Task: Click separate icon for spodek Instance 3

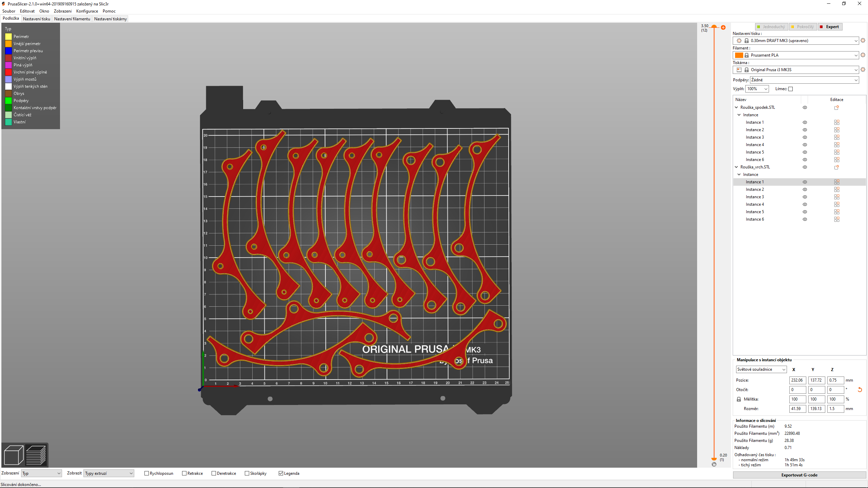Action: pyautogui.click(x=836, y=137)
